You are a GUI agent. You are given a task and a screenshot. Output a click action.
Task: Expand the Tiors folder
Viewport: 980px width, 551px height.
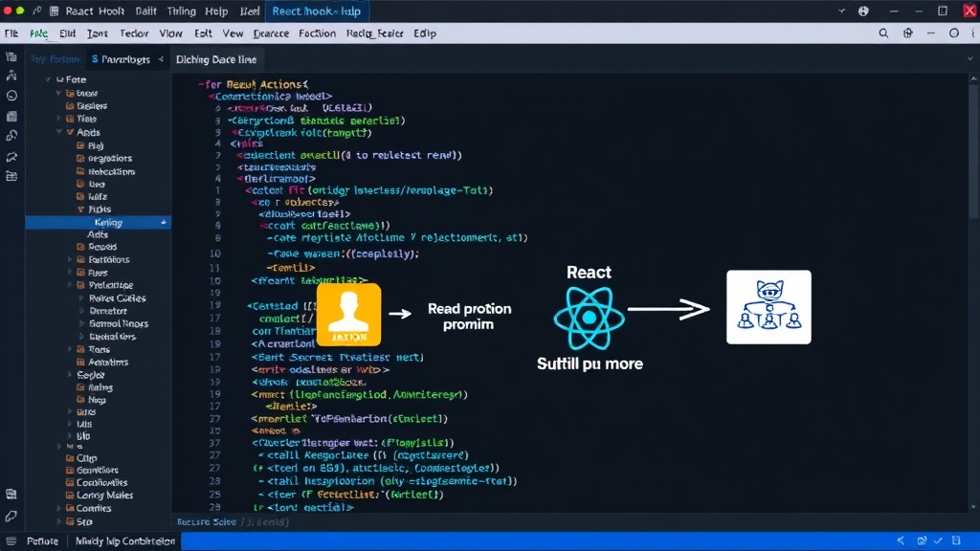click(x=70, y=349)
